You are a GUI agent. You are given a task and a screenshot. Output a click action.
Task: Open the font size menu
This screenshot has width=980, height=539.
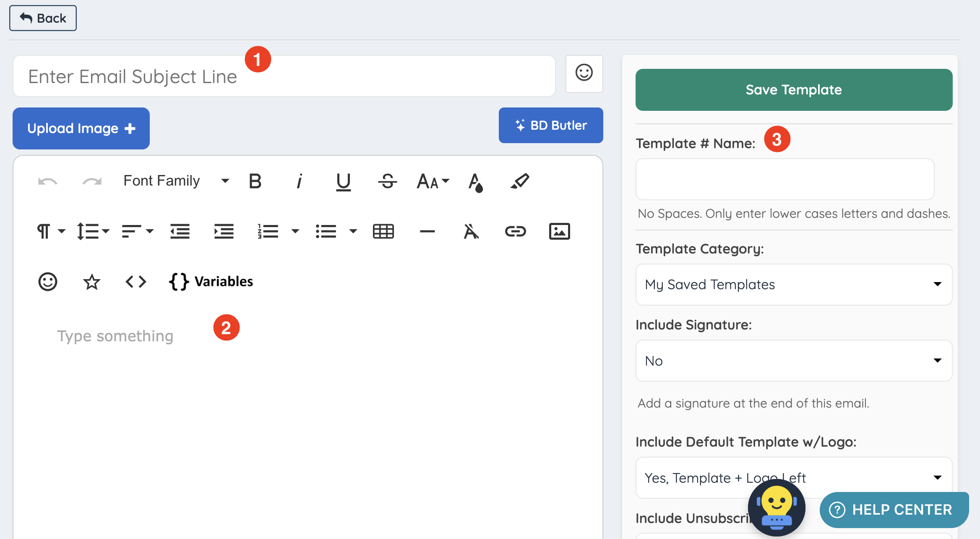click(x=433, y=181)
